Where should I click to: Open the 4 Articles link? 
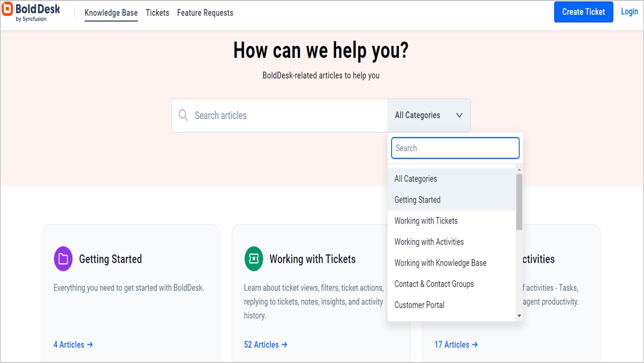coord(73,344)
